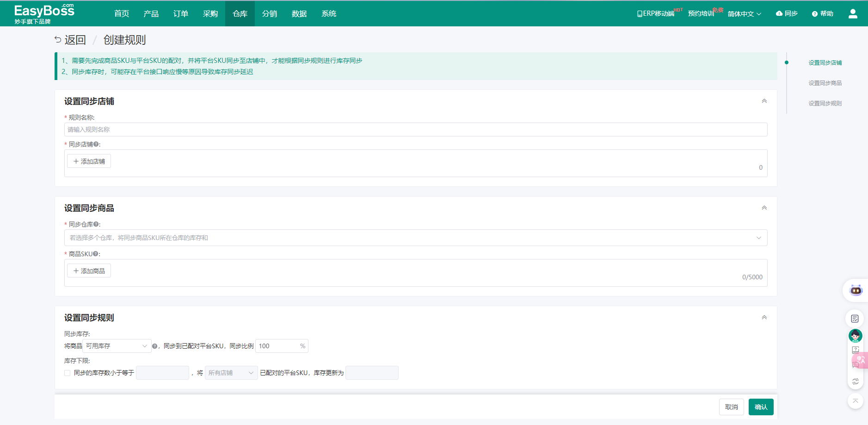Click the cloud 同步 sync icon
868x425 pixels.
click(779, 13)
